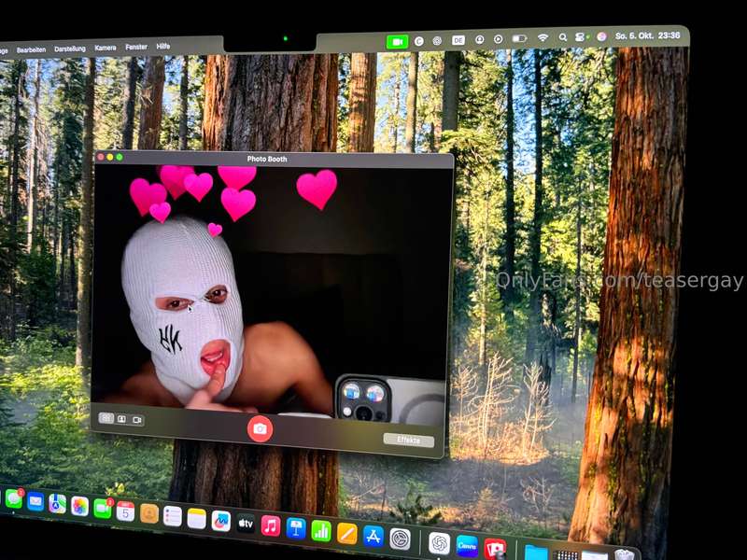747x560 pixels.
Task: Open Keynote from the Dock
Action: (x=296, y=529)
